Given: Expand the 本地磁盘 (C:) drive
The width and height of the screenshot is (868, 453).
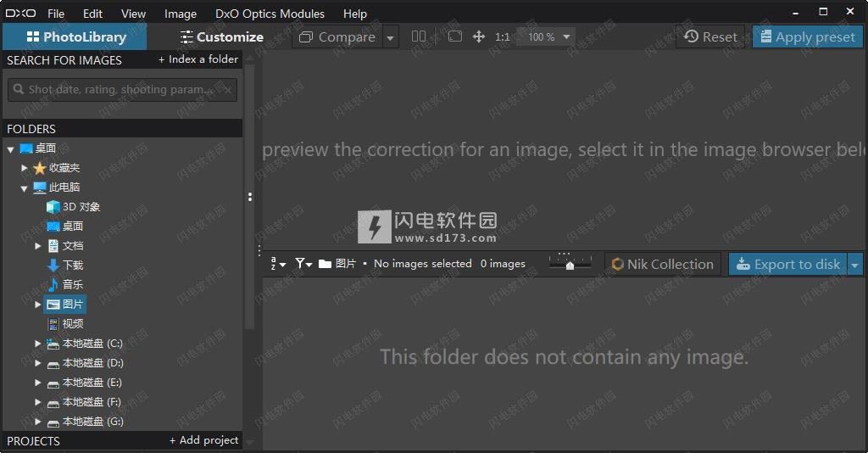Looking at the screenshot, I should pos(37,344).
